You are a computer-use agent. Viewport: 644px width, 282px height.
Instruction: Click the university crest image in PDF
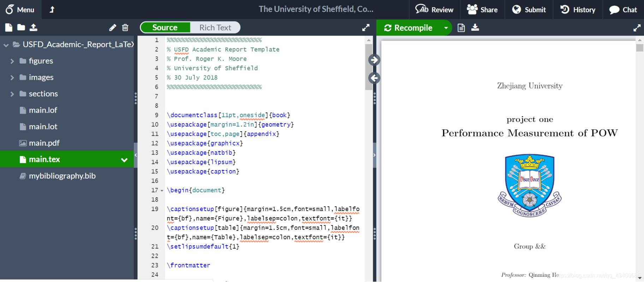click(x=530, y=186)
